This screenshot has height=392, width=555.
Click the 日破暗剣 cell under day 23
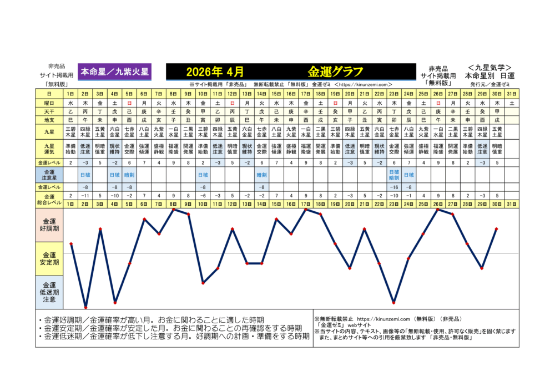tap(395, 175)
